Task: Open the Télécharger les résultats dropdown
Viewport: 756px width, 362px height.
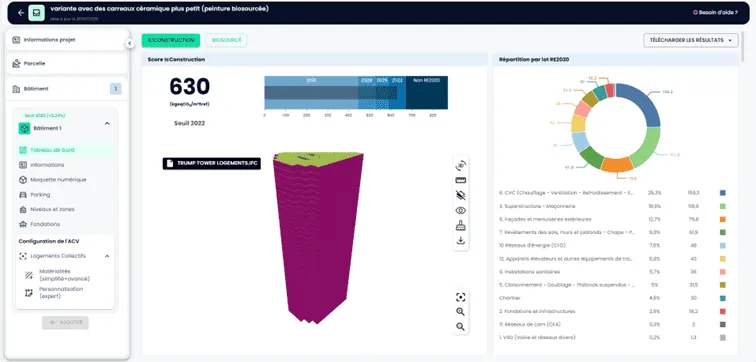Action: pyautogui.click(x=691, y=40)
